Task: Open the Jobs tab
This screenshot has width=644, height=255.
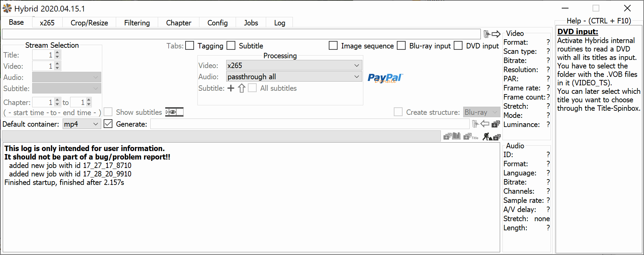Action: click(x=251, y=23)
